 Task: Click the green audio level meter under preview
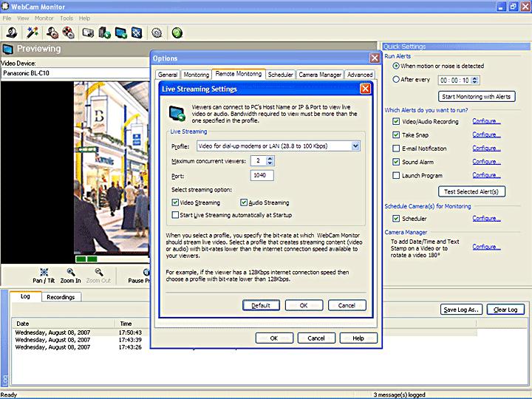click(x=112, y=259)
